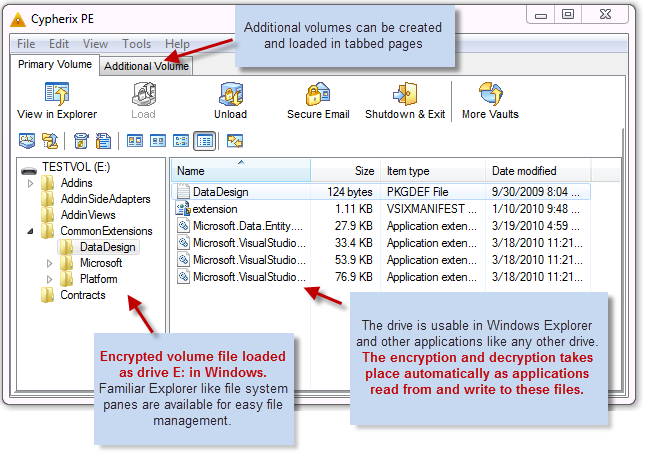This screenshot has height=456, width=652.
Task: Click the Platform folder icon in tree
Action: (x=67, y=279)
